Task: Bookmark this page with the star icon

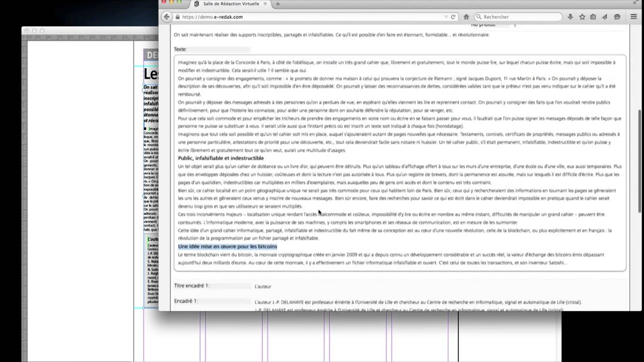Action: tap(582, 17)
